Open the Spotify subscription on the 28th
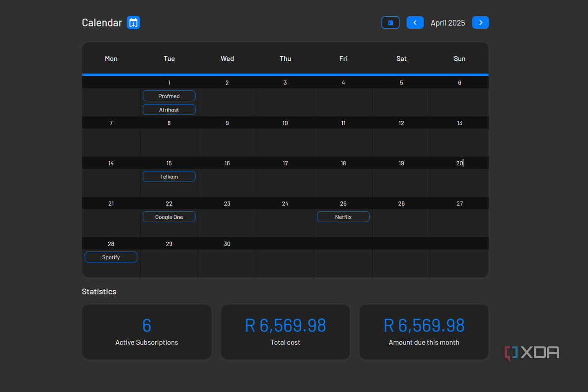 tap(111, 257)
